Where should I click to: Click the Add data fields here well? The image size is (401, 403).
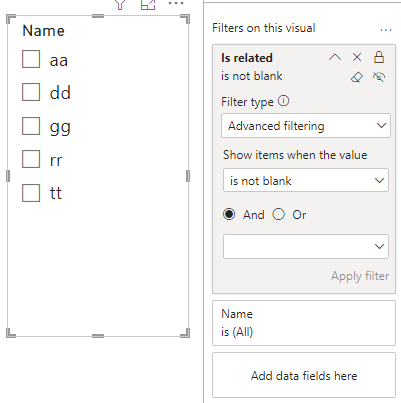[x=304, y=375]
